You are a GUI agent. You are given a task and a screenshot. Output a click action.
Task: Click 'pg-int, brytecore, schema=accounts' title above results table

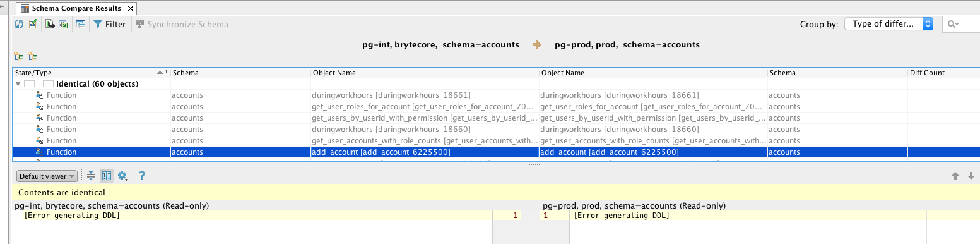440,45
